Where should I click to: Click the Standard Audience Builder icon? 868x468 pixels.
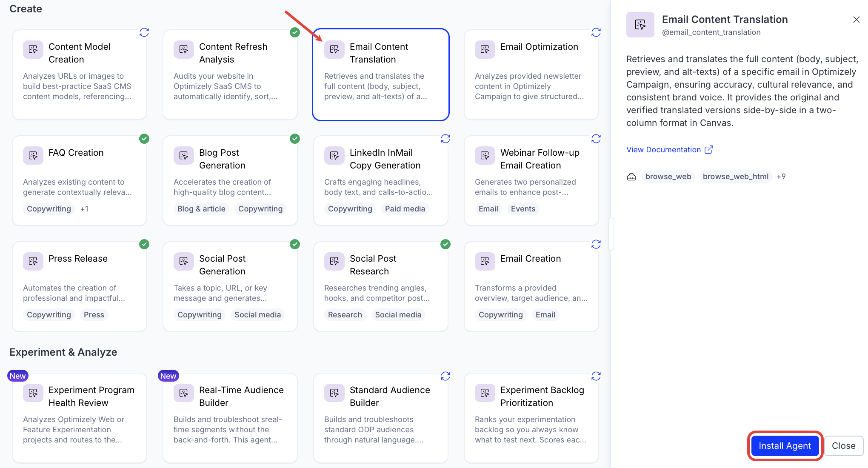coord(334,393)
